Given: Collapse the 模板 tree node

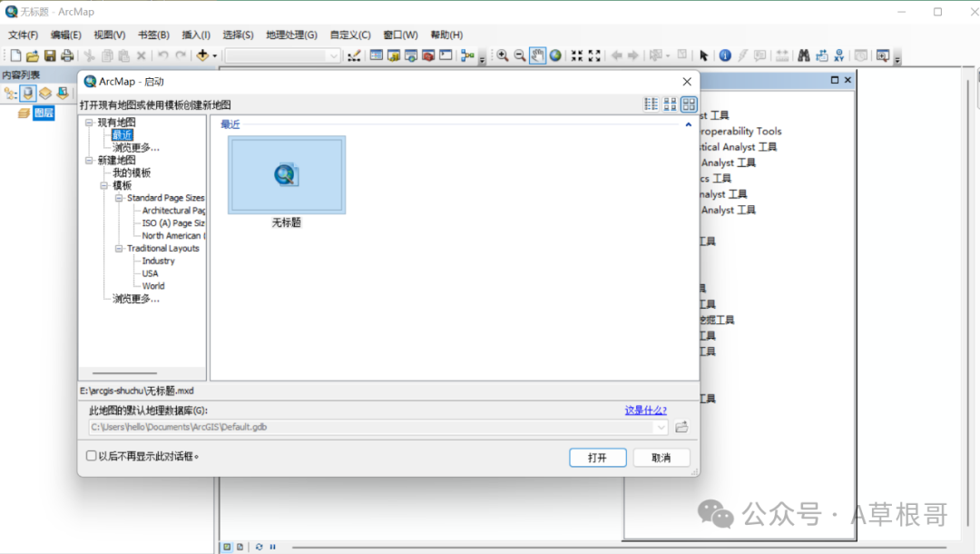Looking at the screenshot, I should coord(104,185).
